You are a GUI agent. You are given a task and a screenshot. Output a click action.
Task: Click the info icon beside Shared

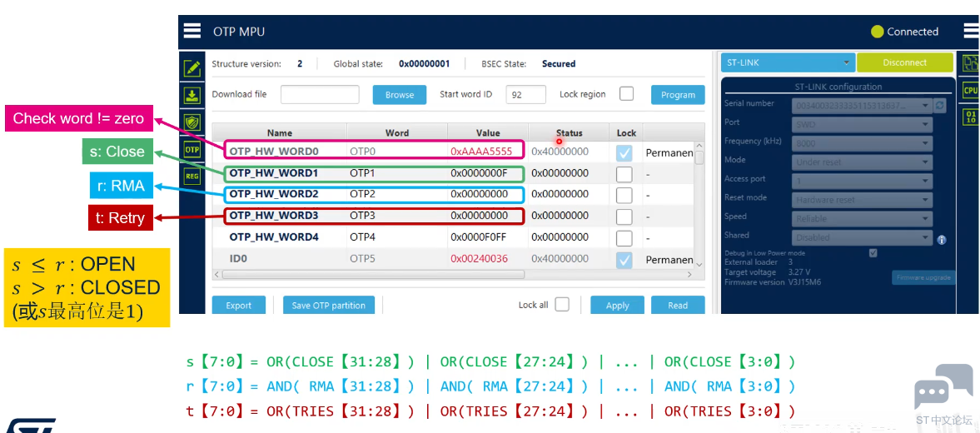tap(942, 240)
